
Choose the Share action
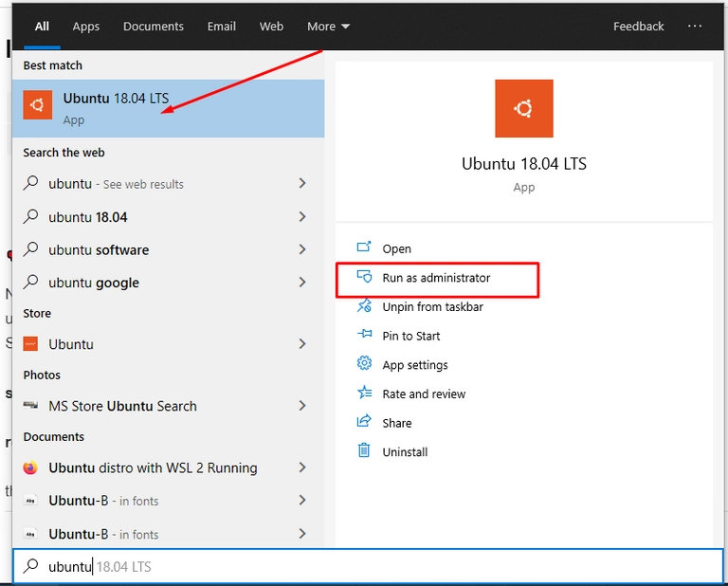click(x=397, y=423)
